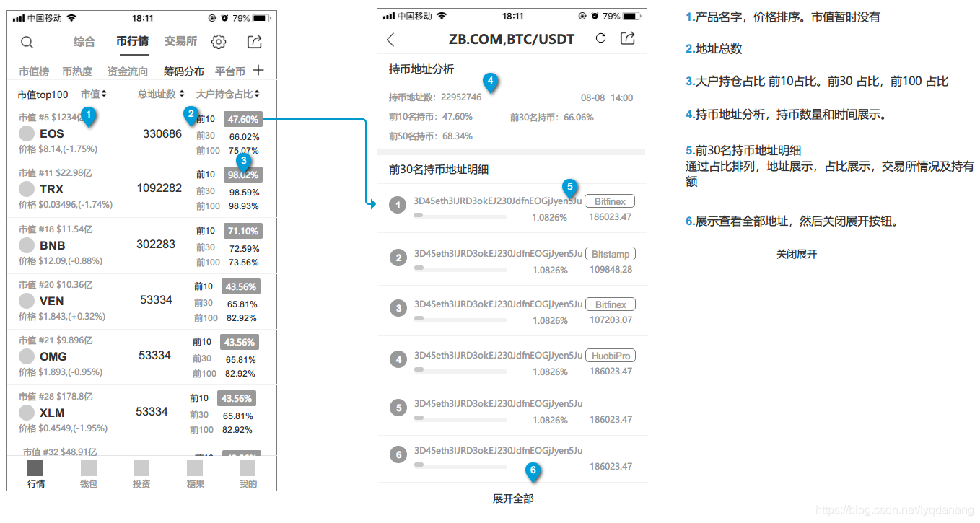Tap HuobiPro tag on rank 4 address
This screenshot has height=523, width=980.
(x=610, y=356)
